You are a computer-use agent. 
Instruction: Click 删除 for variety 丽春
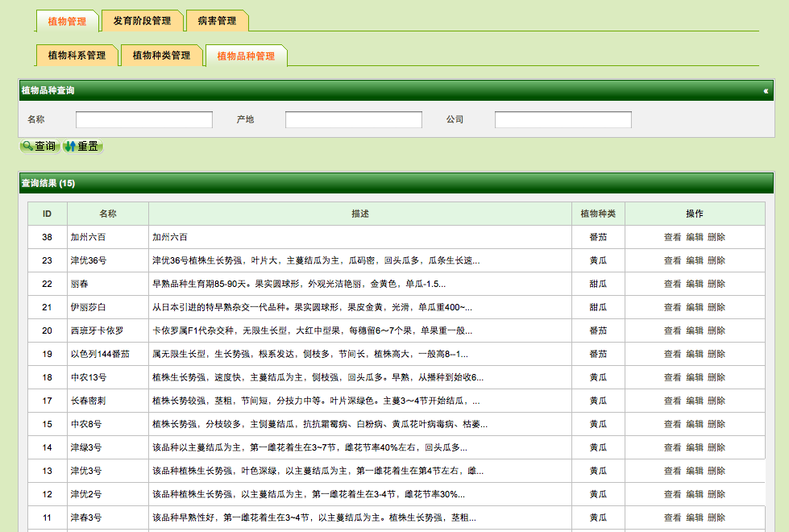point(716,284)
